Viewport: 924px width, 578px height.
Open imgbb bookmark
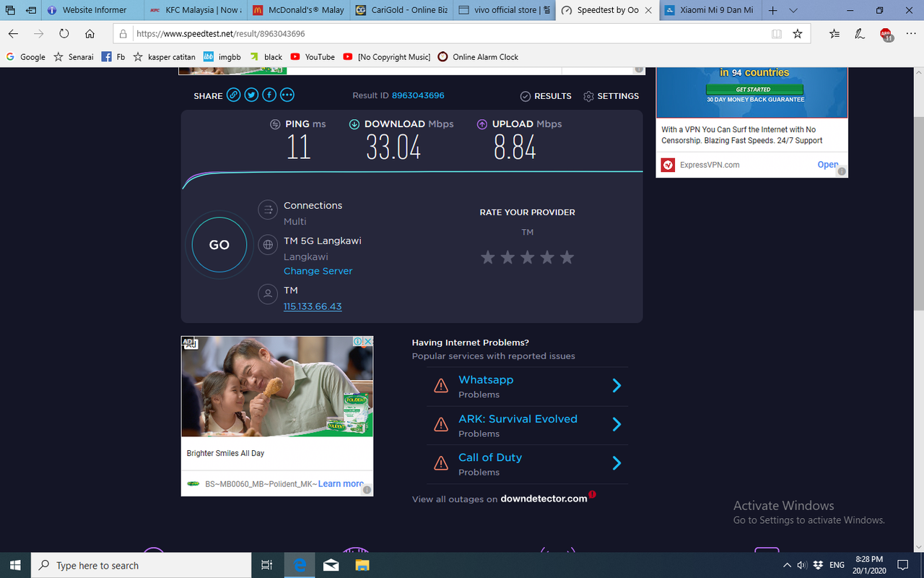coord(222,56)
